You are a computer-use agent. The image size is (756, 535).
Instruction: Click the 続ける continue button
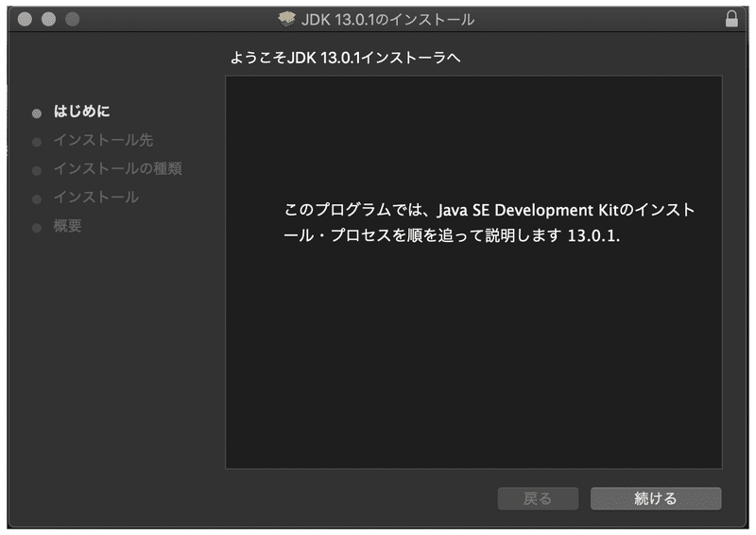tap(656, 498)
